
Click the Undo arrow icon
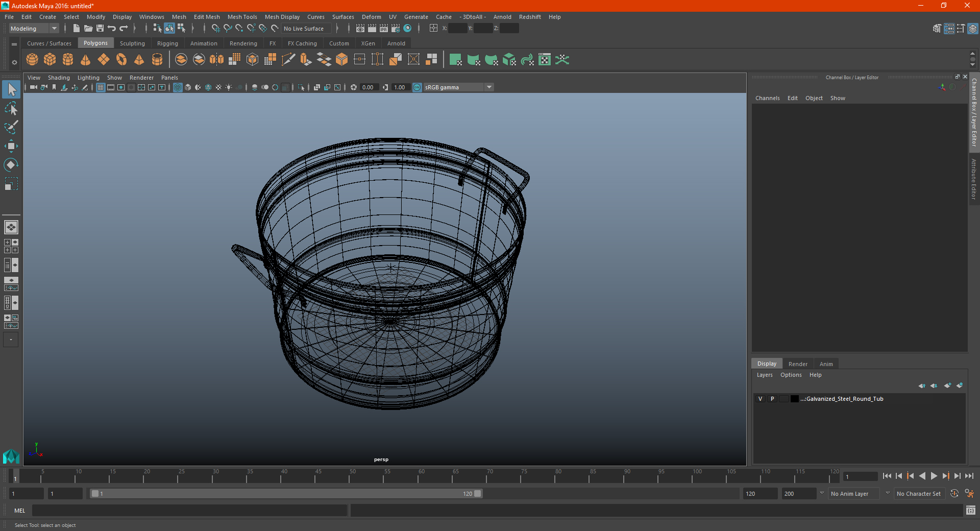point(112,29)
